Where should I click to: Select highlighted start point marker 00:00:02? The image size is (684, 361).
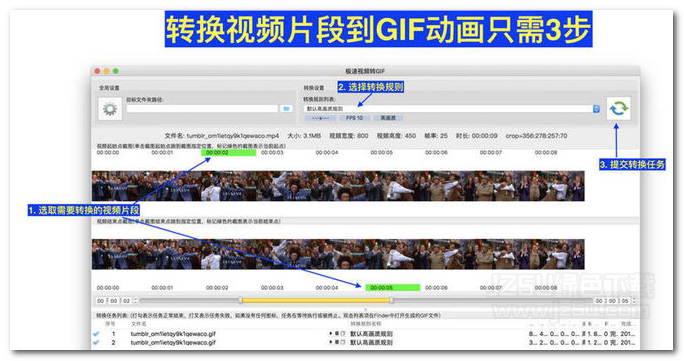[228, 153]
